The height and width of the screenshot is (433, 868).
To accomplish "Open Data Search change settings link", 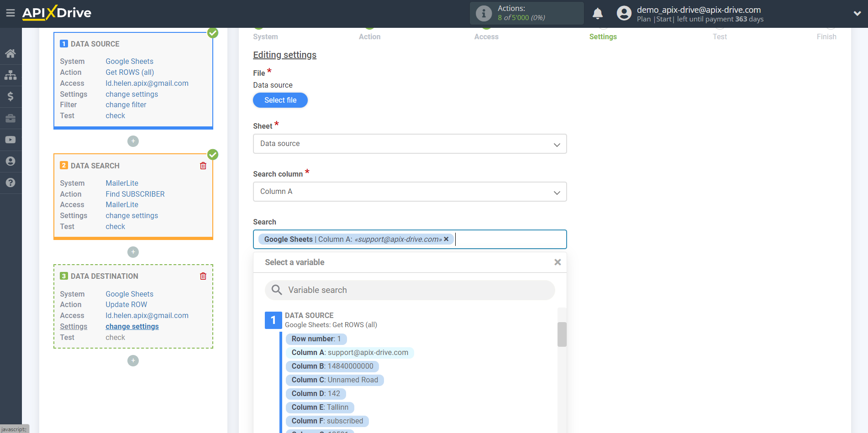I will (132, 215).
